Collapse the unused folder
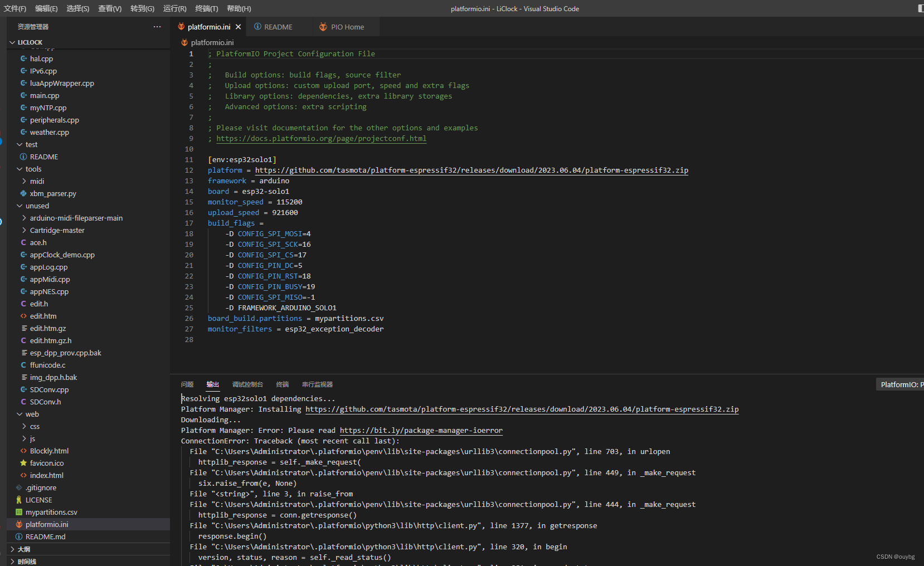 pyautogui.click(x=20, y=206)
